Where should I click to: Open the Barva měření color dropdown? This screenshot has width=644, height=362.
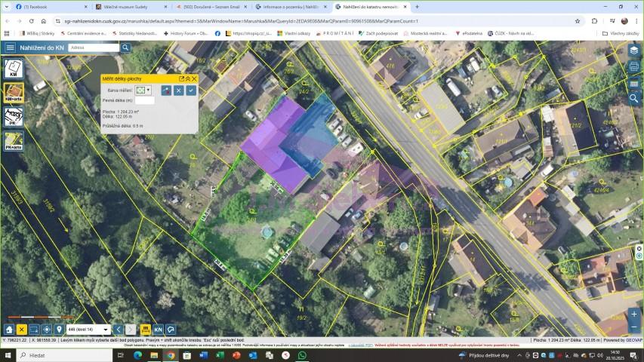point(143,90)
